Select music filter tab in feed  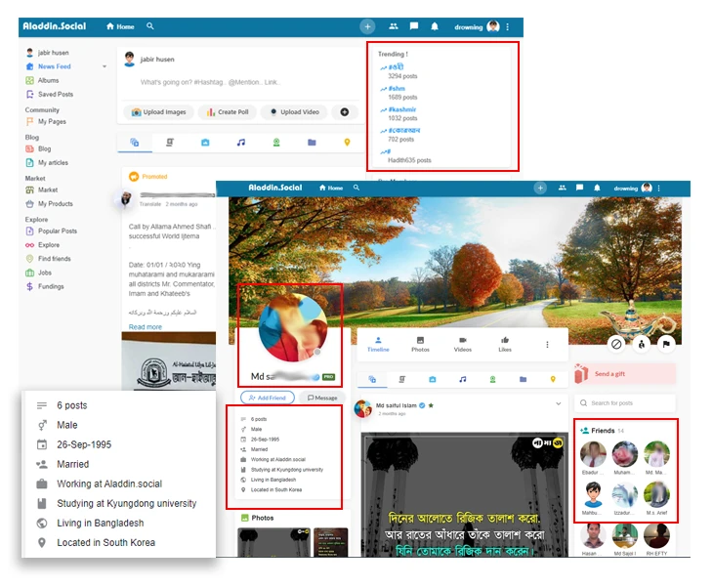(241, 143)
